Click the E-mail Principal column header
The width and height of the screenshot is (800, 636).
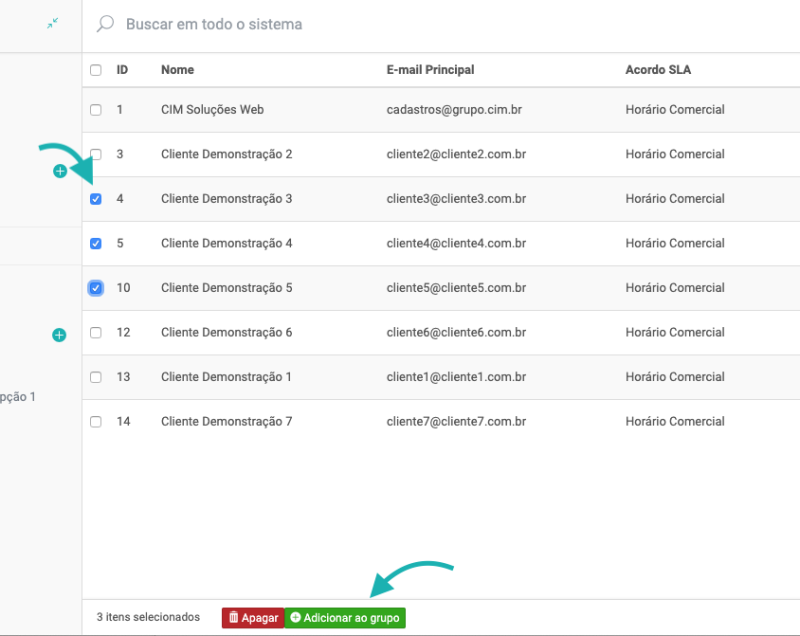[x=430, y=70]
